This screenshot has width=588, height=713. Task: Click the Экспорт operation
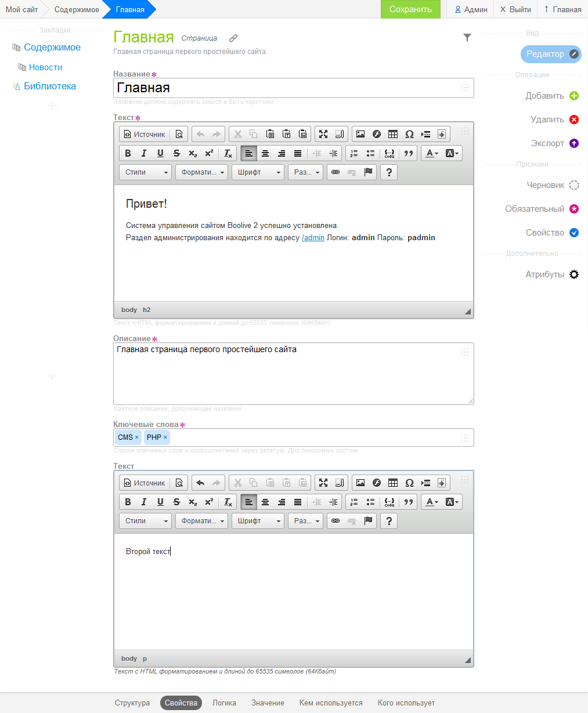[x=554, y=143]
